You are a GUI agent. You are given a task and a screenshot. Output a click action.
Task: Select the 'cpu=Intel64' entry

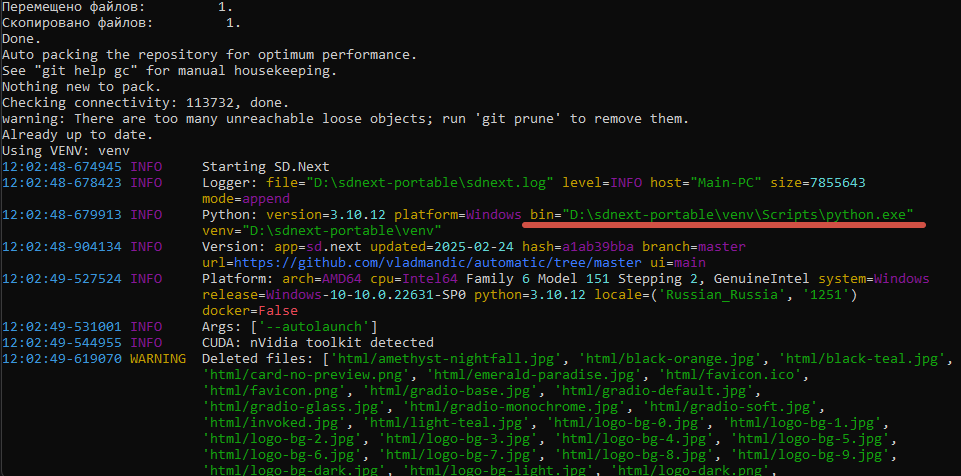point(414,279)
